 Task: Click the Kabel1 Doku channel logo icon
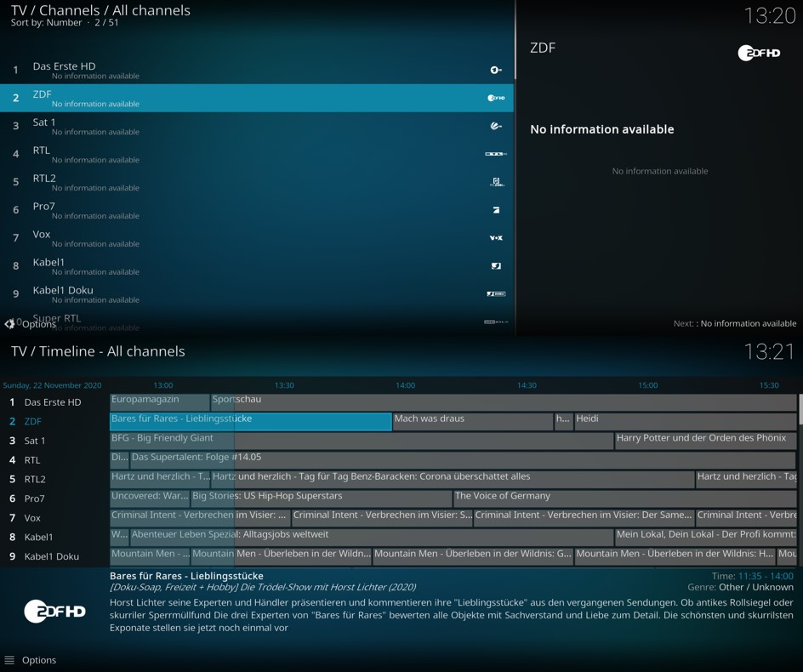click(496, 294)
